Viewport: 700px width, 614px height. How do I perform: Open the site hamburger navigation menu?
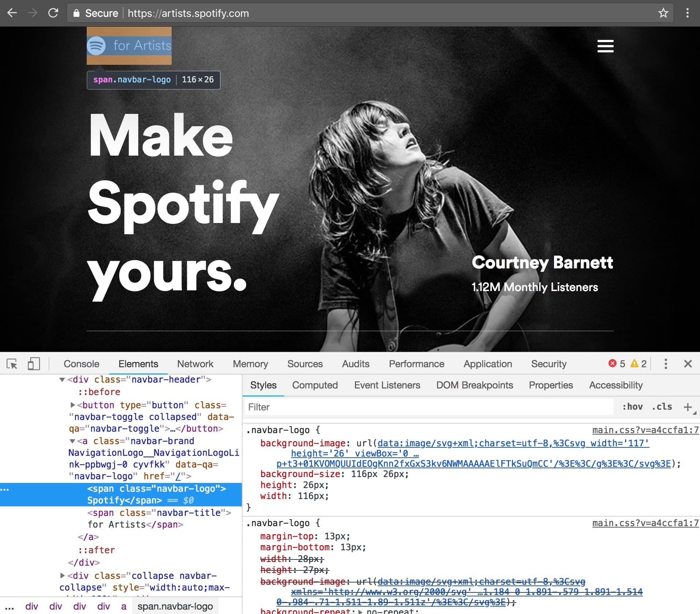tap(606, 46)
